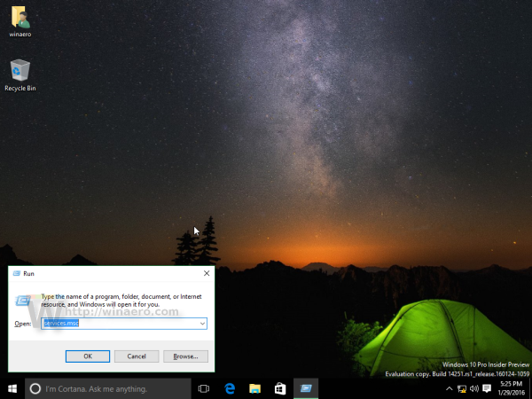
Task: Click the Cortana circle icon
Action: pos(35,389)
